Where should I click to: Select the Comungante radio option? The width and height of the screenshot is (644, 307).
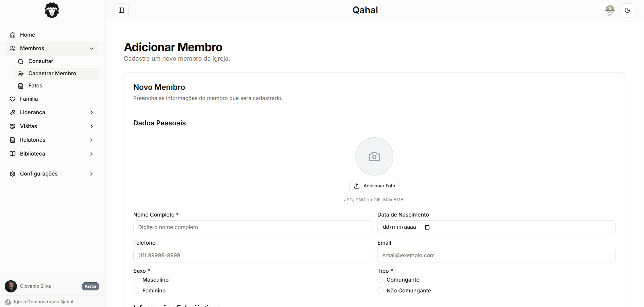point(380,280)
